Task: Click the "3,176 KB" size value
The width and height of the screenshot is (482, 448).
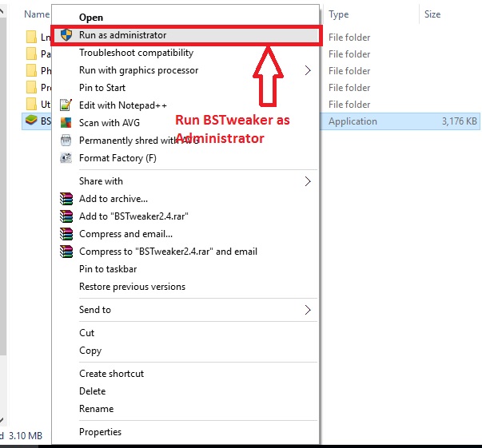Action: point(460,121)
